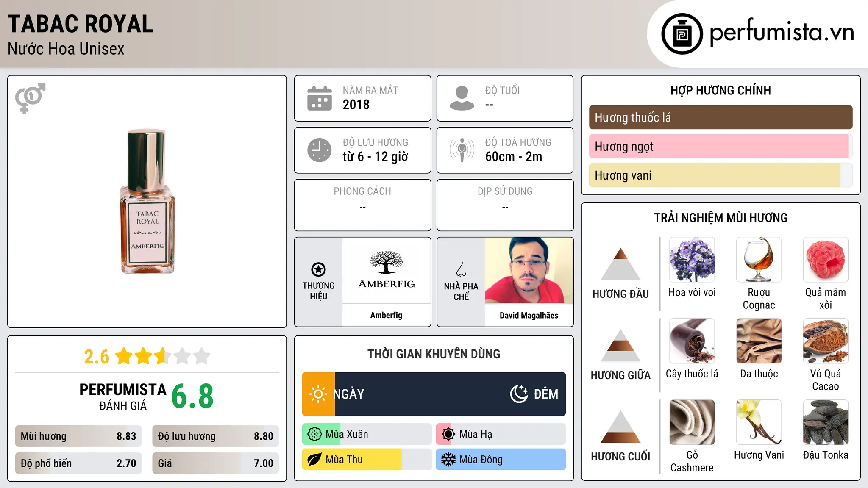The height and width of the screenshot is (488, 868).
Task: Click the Mùa Xuân season bar
Action: point(367,434)
